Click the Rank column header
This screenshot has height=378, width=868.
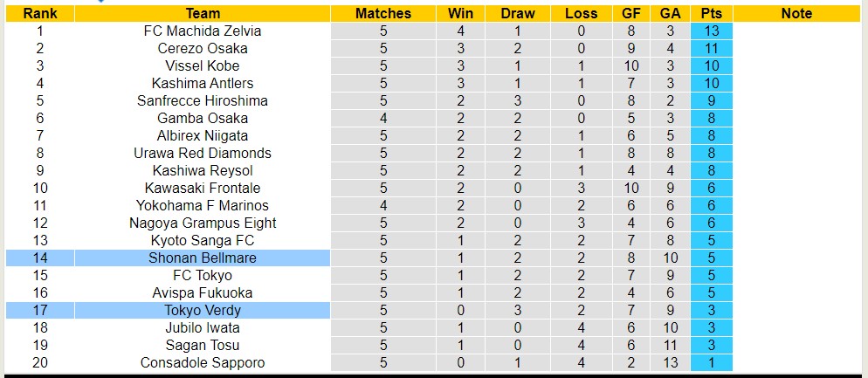[39, 13]
